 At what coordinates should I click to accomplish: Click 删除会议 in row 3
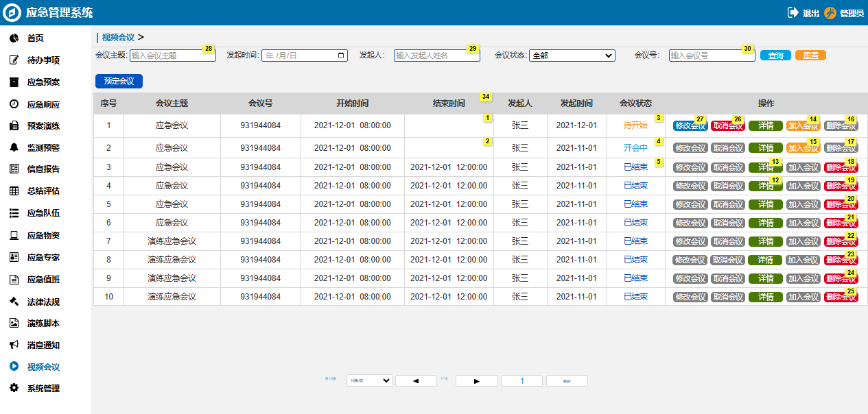[841, 167]
